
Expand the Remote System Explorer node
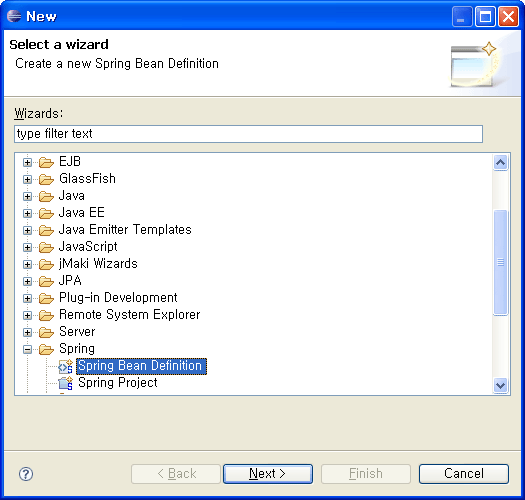tap(27, 315)
